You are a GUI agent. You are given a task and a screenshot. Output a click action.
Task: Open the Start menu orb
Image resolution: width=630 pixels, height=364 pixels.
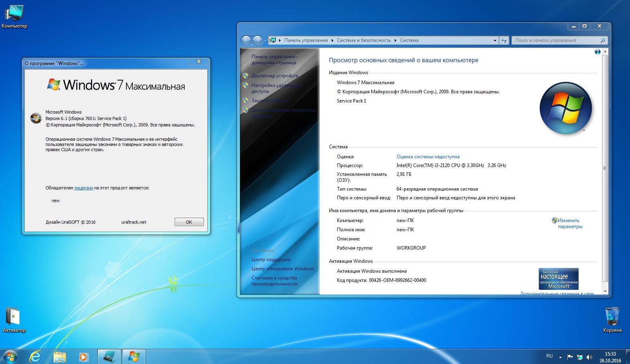10,356
